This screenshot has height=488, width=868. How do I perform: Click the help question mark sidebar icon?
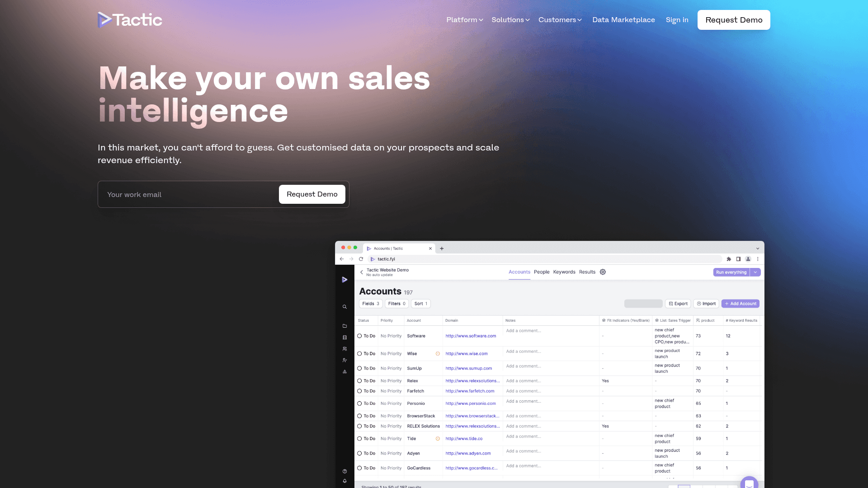(x=344, y=471)
